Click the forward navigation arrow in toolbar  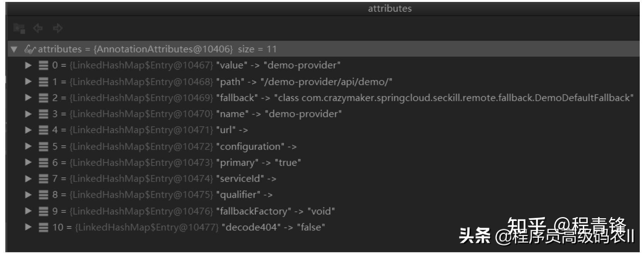58,28
